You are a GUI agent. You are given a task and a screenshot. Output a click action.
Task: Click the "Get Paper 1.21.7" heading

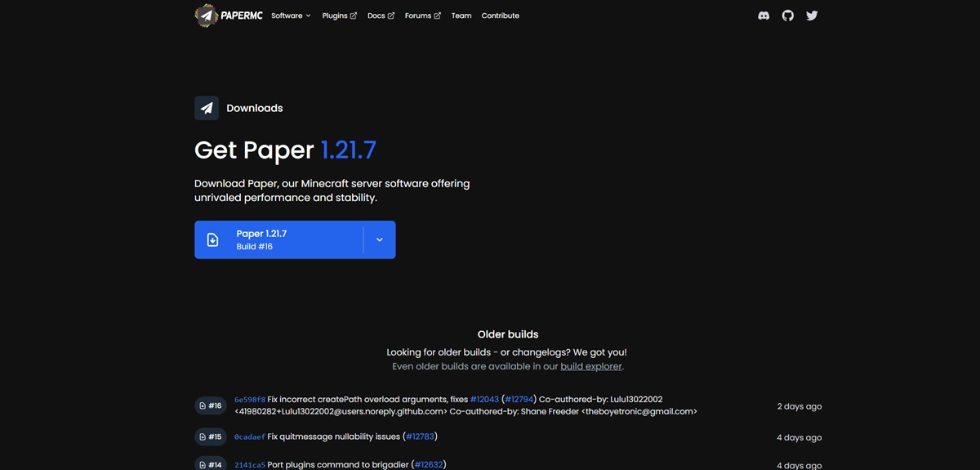point(285,150)
